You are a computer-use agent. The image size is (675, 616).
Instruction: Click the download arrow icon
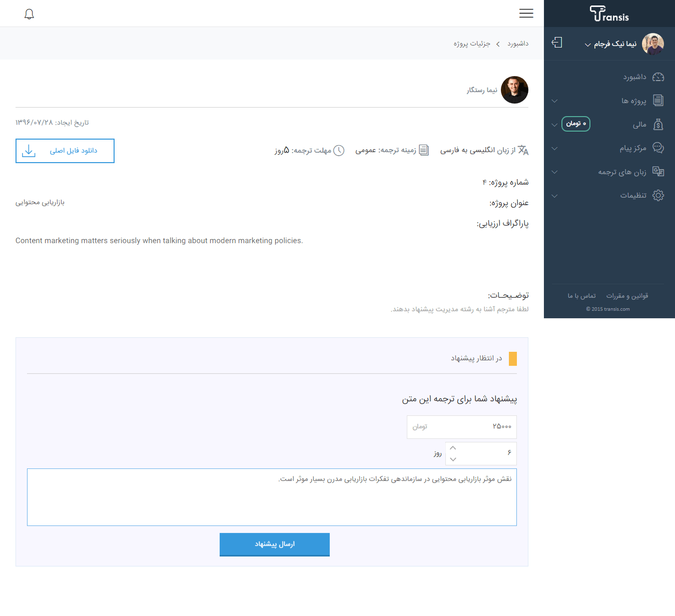tap(29, 151)
